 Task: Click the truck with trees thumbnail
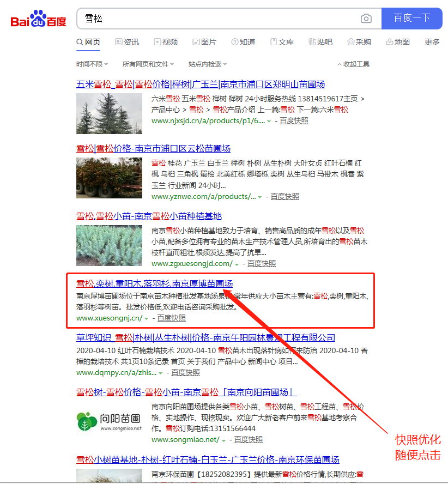pyautogui.click(x=110, y=178)
